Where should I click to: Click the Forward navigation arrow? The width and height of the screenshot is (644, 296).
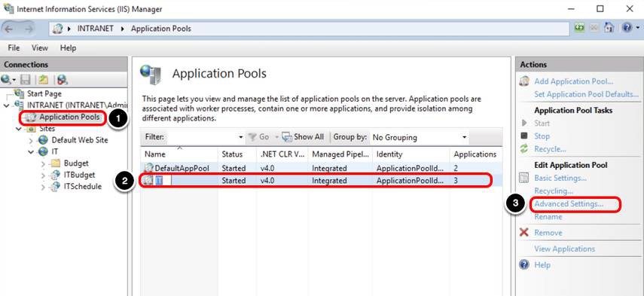tap(29, 29)
